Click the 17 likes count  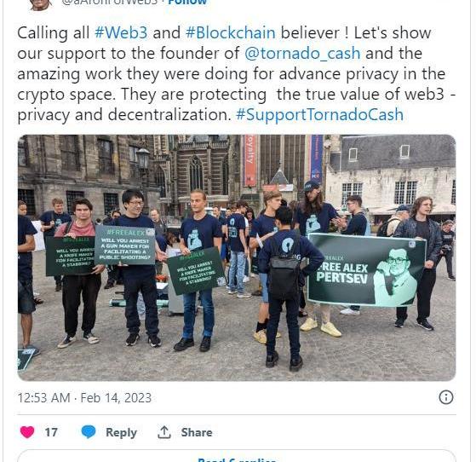51,432
